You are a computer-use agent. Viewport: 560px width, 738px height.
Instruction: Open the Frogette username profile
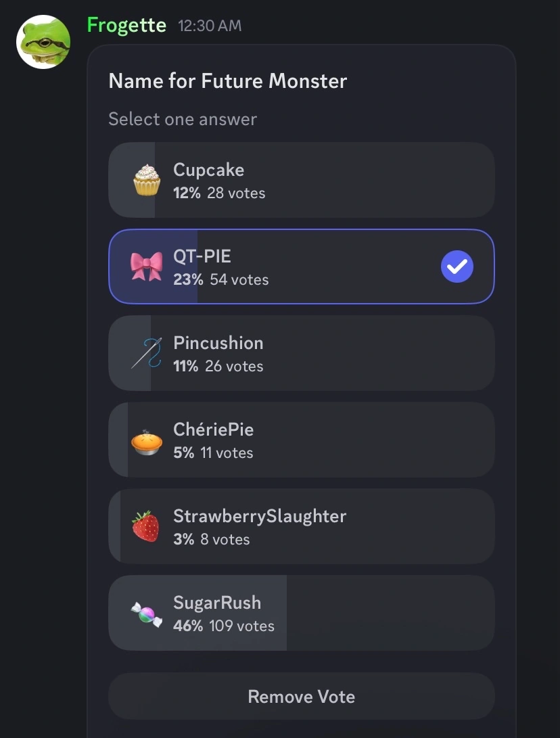(x=126, y=26)
